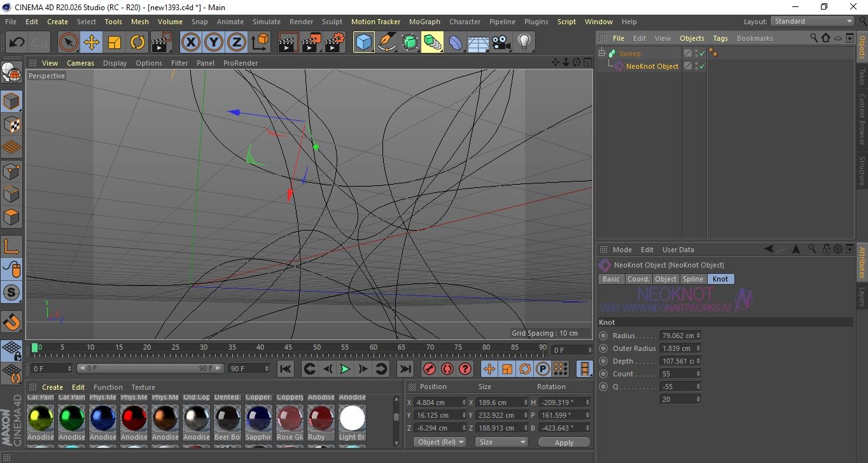Open the Layout Standard dropdown
This screenshot has width=868, height=463.
[x=813, y=21]
